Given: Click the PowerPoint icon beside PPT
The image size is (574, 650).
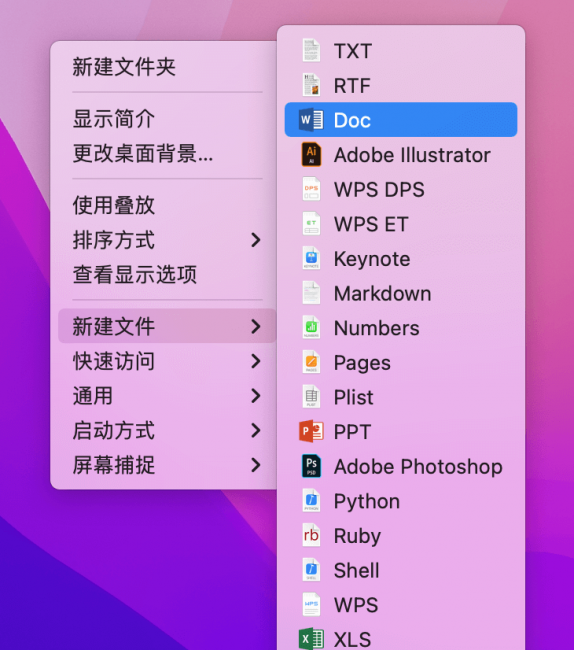Looking at the screenshot, I should (311, 432).
